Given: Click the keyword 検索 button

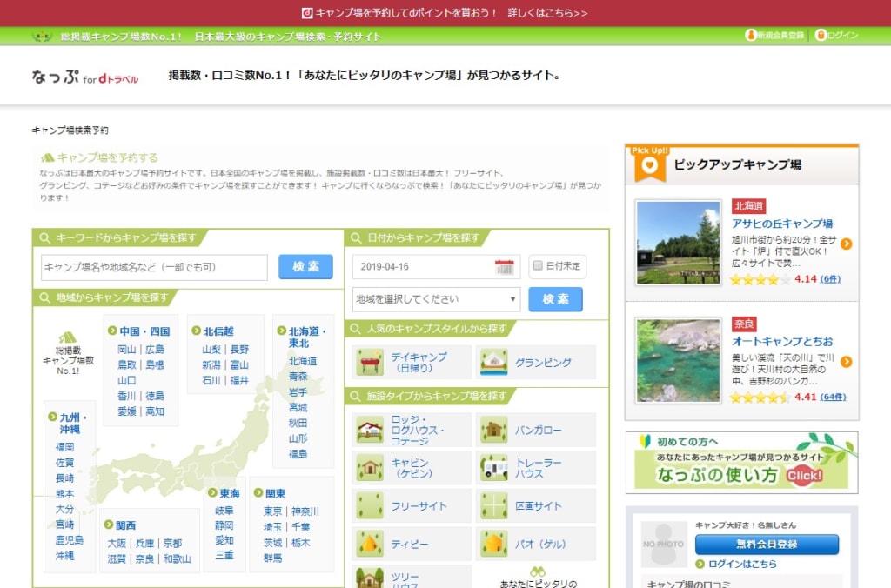Looking at the screenshot, I should 305,266.
